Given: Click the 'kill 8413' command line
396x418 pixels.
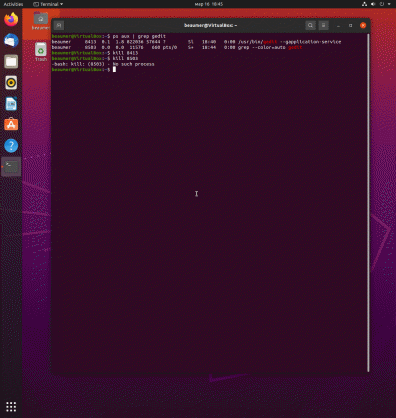Looking at the screenshot, I should point(125,53).
